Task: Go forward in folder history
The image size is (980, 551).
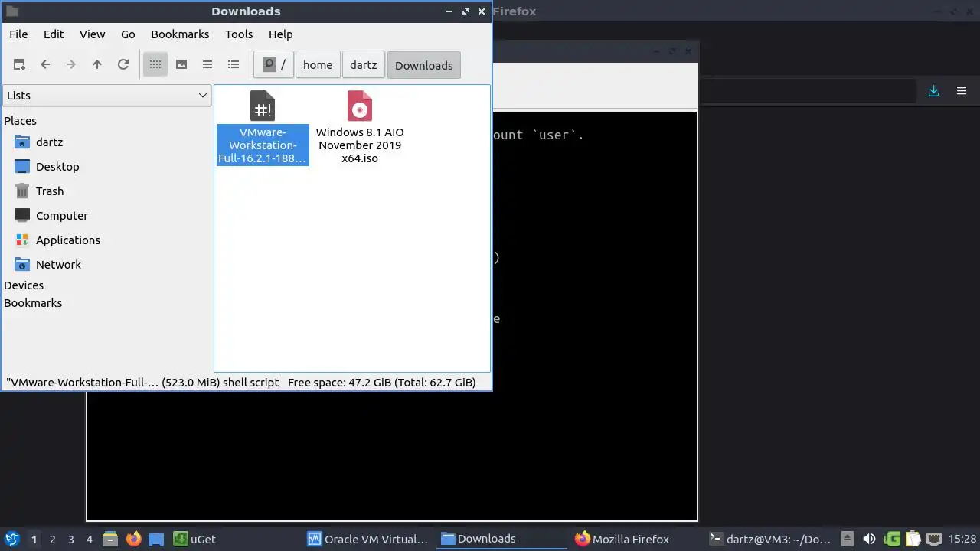Action: 71,65
